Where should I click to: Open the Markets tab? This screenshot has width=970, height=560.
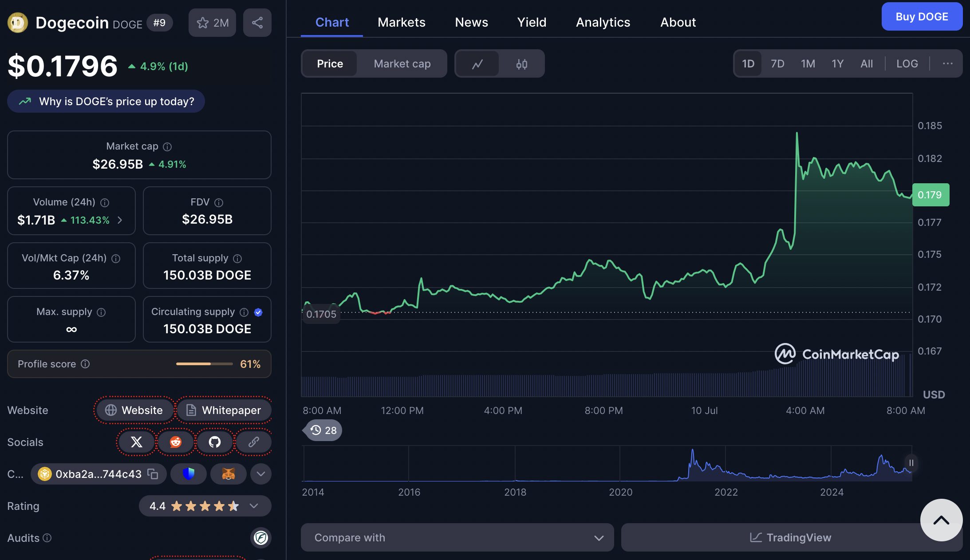(x=402, y=22)
